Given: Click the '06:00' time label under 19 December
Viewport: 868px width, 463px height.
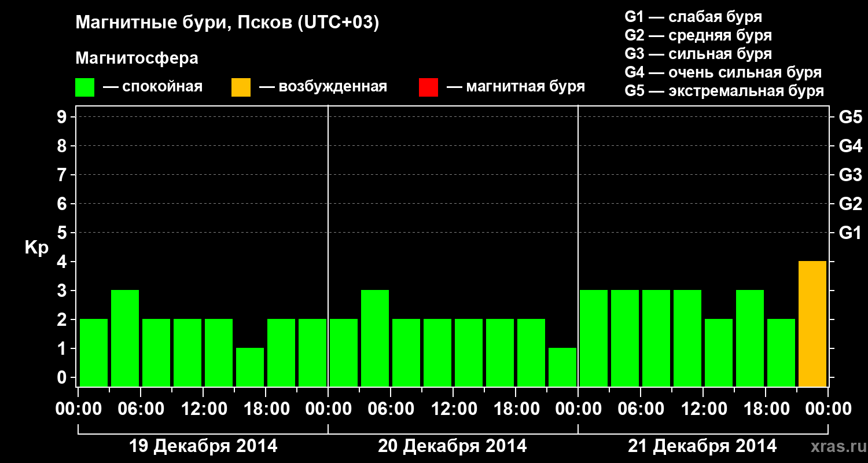Looking at the screenshot, I should [141, 409].
